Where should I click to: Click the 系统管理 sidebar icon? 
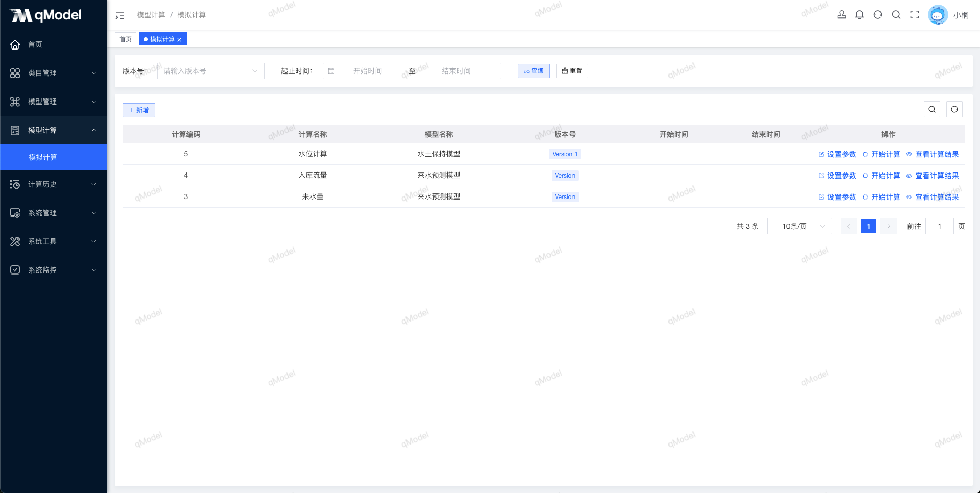tap(15, 213)
